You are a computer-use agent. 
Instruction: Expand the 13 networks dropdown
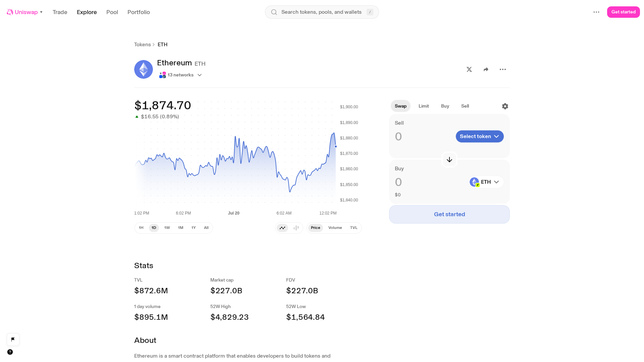click(x=180, y=75)
